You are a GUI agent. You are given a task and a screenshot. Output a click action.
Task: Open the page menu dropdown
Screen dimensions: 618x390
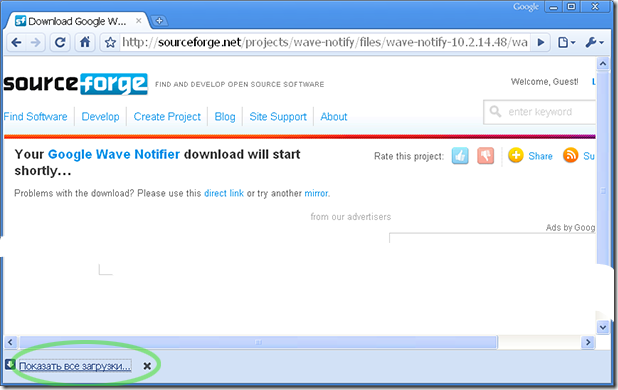[x=567, y=42]
